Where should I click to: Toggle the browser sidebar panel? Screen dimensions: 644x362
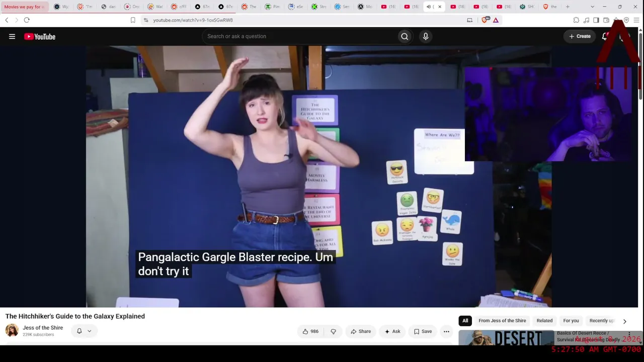pos(596,20)
